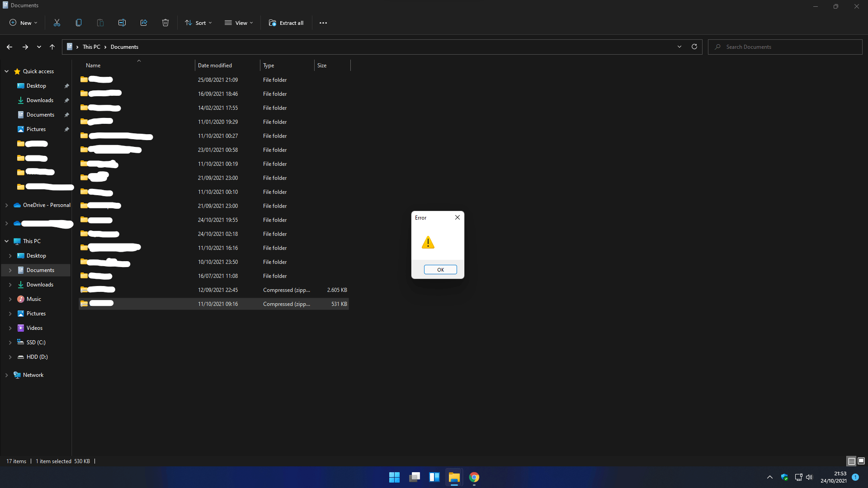Click the Search Documents field
The width and height of the screenshot is (868, 488).
coord(785,47)
